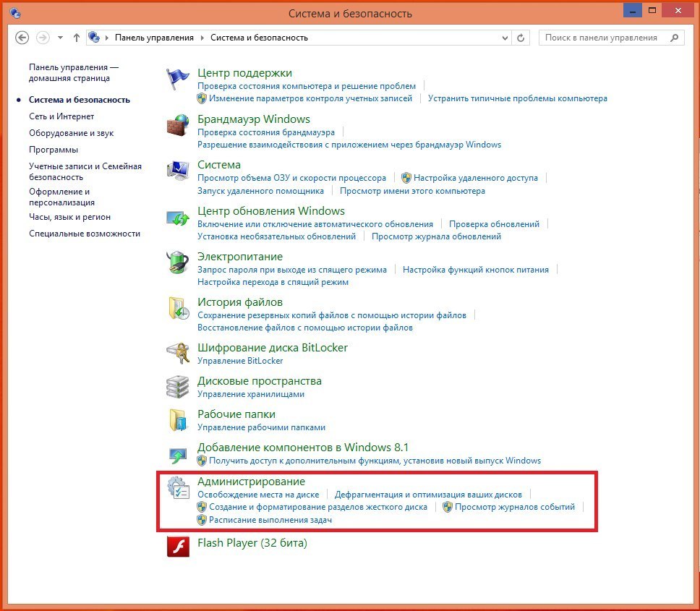Click the Брандмауэр Windows brick wall icon
The height and width of the screenshot is (611, 700).
pos(178,124)
